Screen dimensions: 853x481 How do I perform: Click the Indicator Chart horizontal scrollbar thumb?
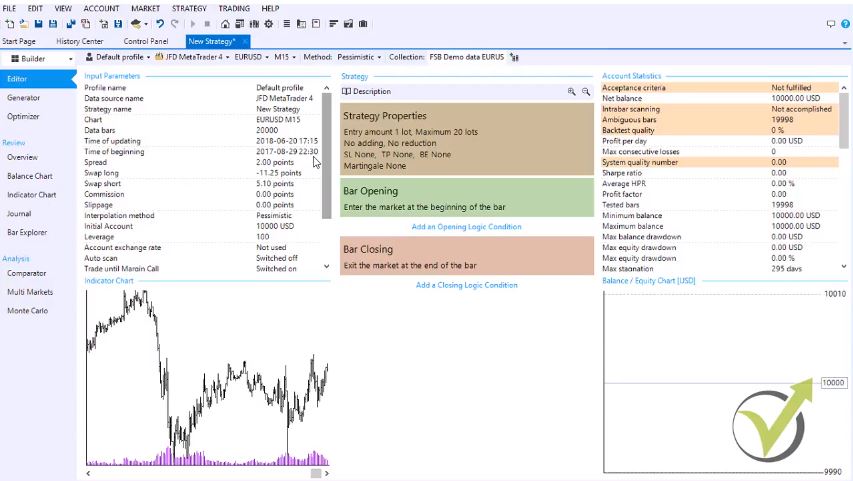coord(315,473)
